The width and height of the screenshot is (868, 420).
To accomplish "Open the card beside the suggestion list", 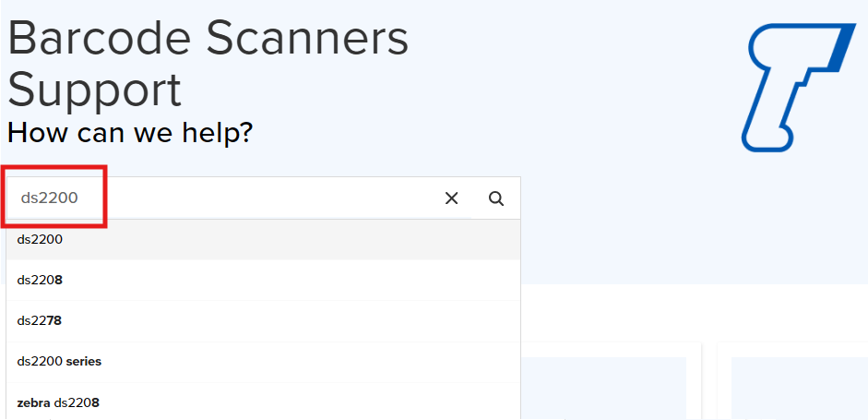I will (x=609, y=388).
